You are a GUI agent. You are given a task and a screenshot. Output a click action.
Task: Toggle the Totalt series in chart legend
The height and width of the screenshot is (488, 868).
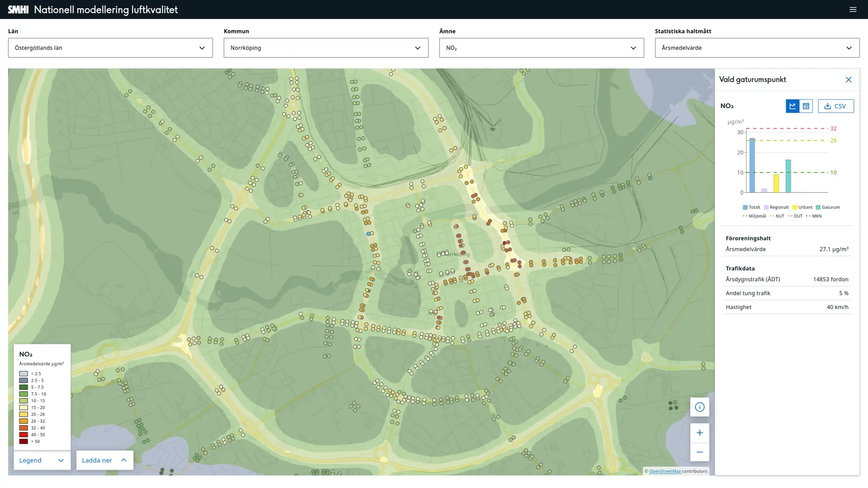click(x=751, y=207)
